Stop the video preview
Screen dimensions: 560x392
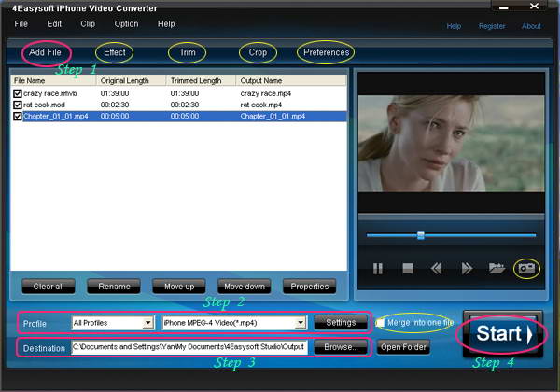[x=408, y=269]
